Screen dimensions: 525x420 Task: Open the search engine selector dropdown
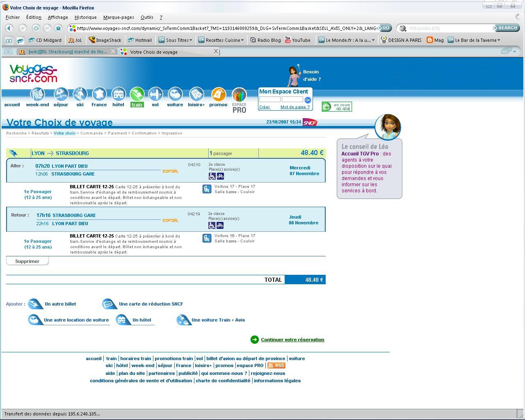pyautogui.click(x=403, y=28)
